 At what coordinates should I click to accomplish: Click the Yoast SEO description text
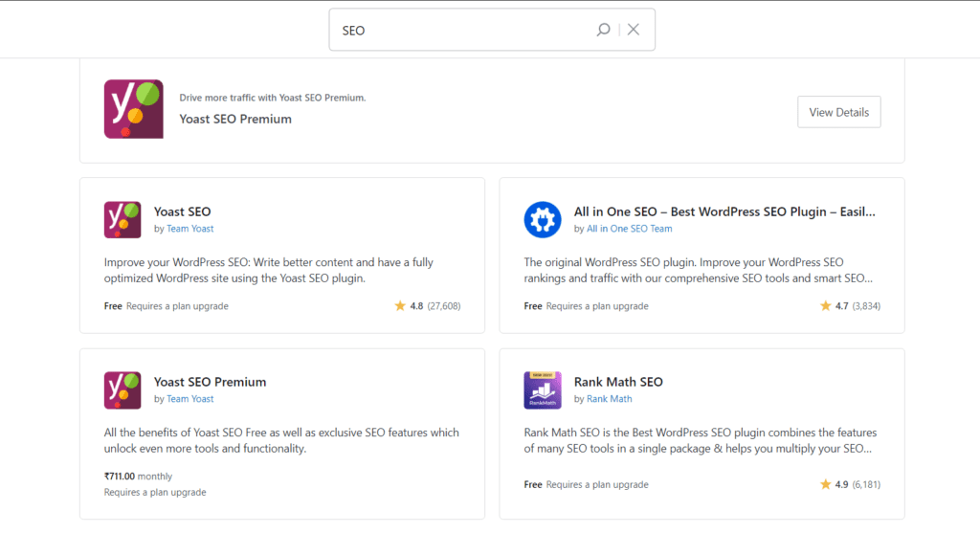[x=269, y=270]
